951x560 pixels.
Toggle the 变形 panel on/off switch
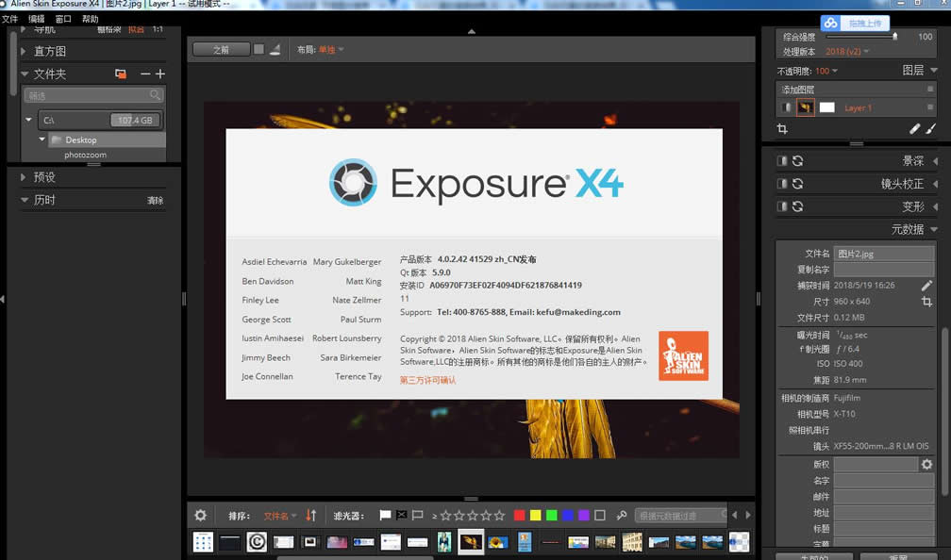[x=782, y=206]
